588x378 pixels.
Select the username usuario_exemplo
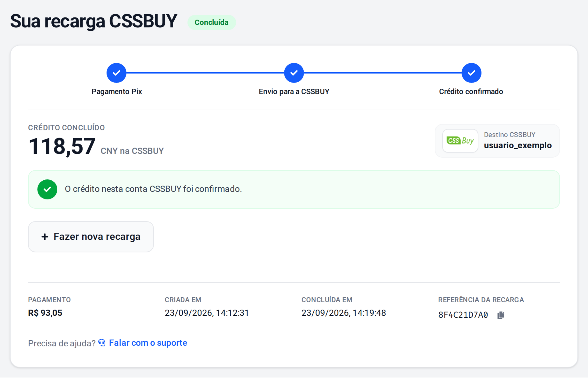pyautogui.click(x=518, y=145)
